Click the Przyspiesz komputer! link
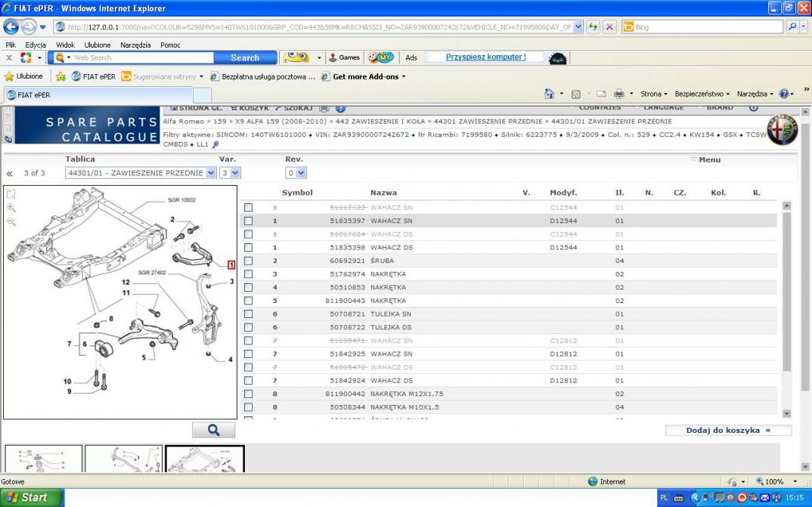812x507 pixels. click(485, 57)
